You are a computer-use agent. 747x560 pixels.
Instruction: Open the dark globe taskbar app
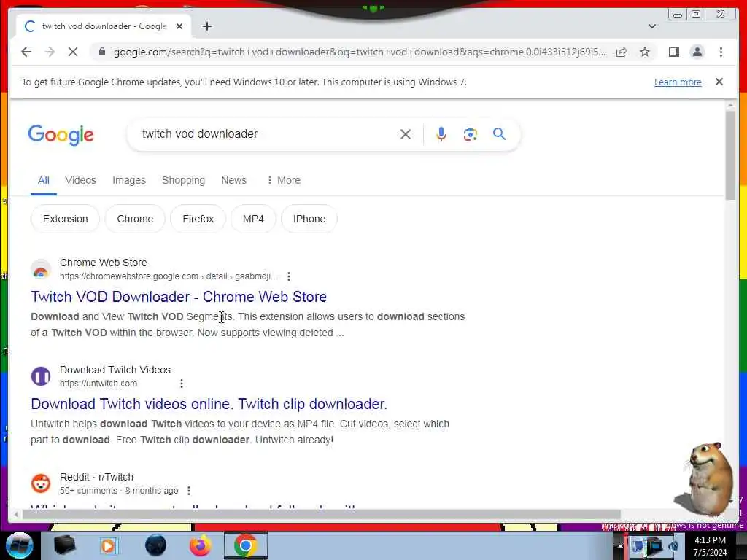tap(155, 545)
